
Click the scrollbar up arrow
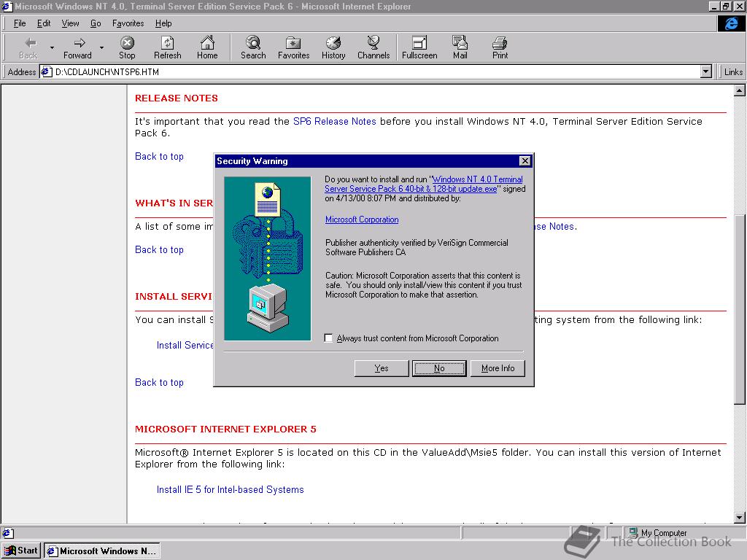click(740, 90)
